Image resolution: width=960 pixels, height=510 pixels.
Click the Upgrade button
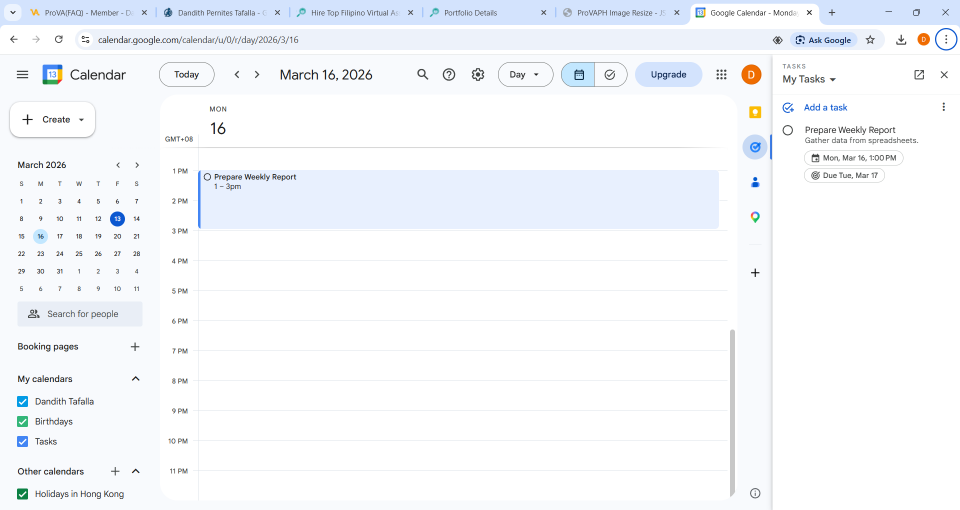669,75
